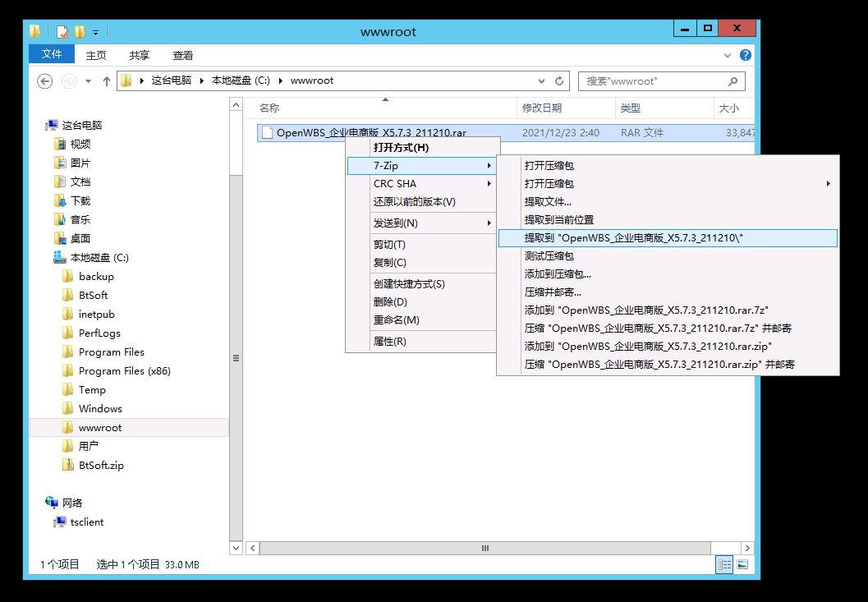This screenshot has width=868, height=602.
Task: Click the back navigation arrow
Action: pyautogui.click(x=44, y=81)
